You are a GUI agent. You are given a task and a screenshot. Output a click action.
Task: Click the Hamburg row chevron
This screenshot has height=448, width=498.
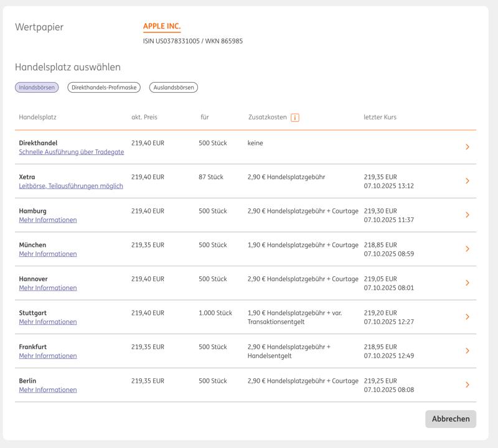tap(467, 215)
